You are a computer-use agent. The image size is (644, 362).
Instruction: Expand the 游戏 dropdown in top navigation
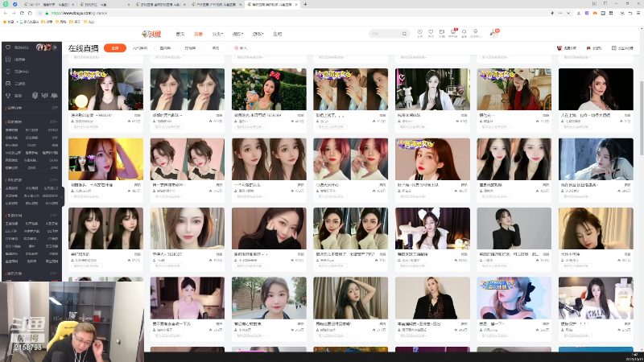coord(258,34)
